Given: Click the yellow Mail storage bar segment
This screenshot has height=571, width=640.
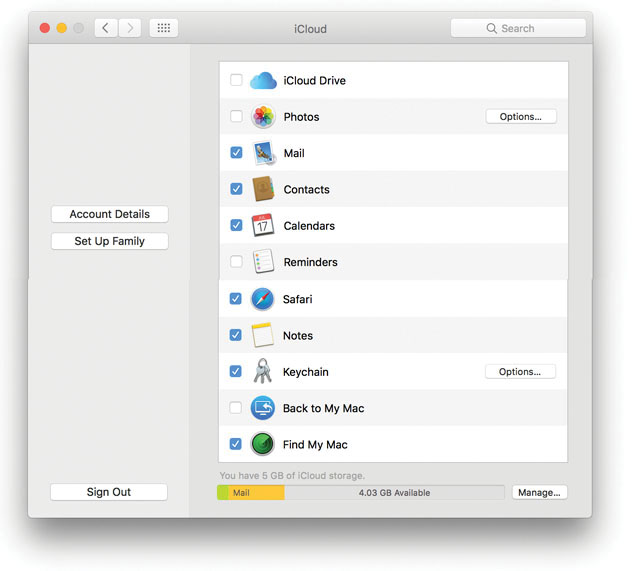Looking at the screenshot, I should (x=256, y=493).
